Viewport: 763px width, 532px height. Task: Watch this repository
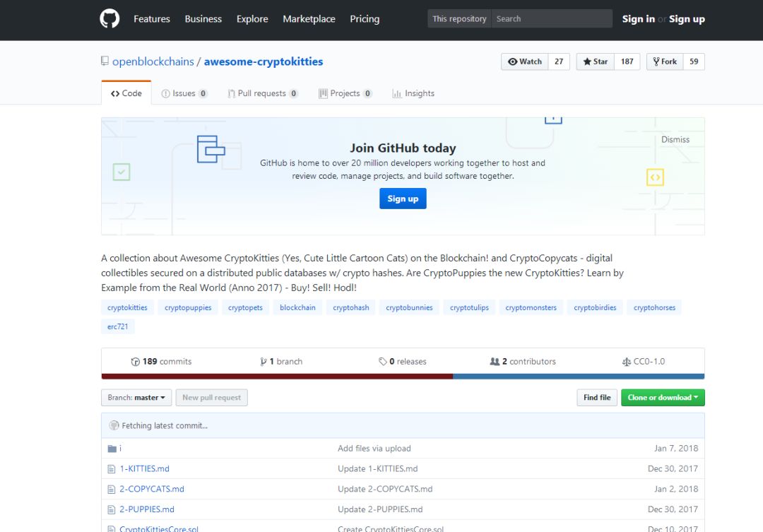pos(524,61)
